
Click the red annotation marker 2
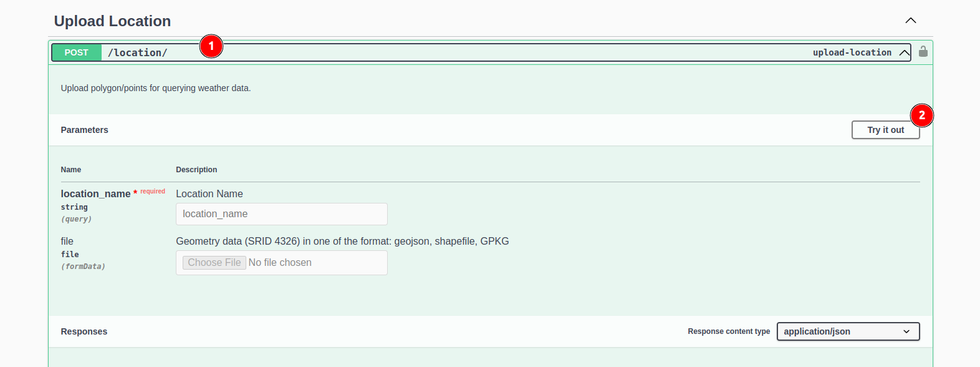coord(922,115)
